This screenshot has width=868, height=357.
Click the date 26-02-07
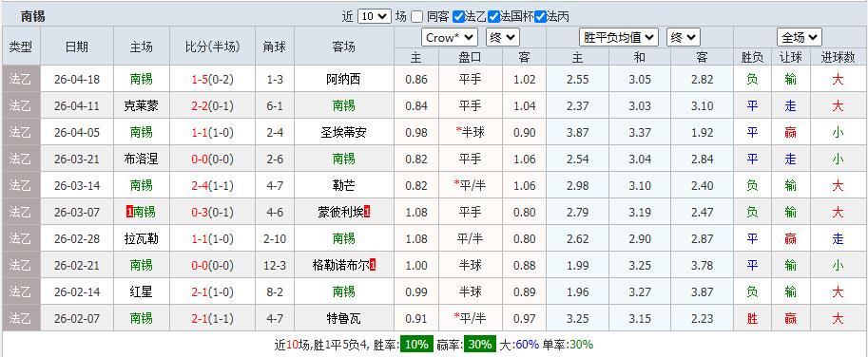pos(77,318)
